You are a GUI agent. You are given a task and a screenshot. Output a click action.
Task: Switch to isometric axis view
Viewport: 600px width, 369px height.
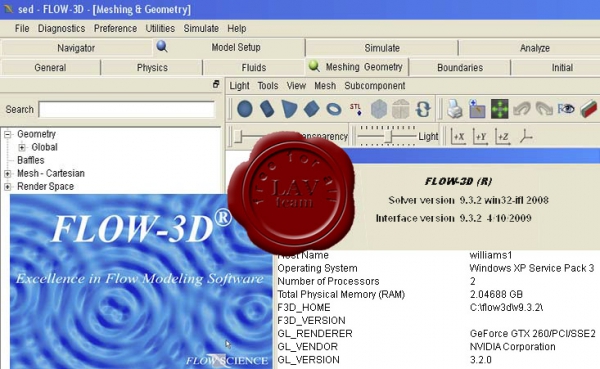[x=526, y=137]
